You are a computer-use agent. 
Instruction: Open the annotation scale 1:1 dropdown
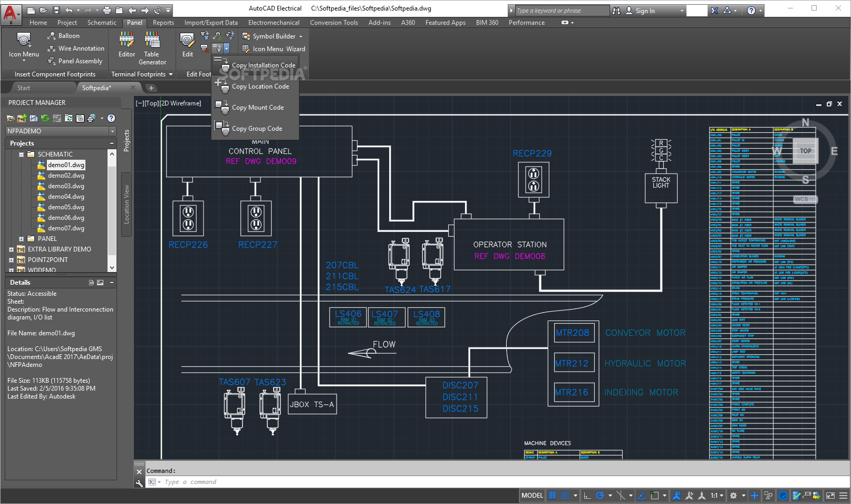point(717,496)
